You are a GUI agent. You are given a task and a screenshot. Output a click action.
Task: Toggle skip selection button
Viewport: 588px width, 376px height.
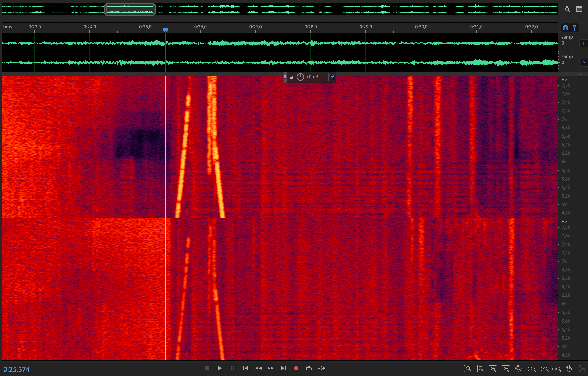322,368
